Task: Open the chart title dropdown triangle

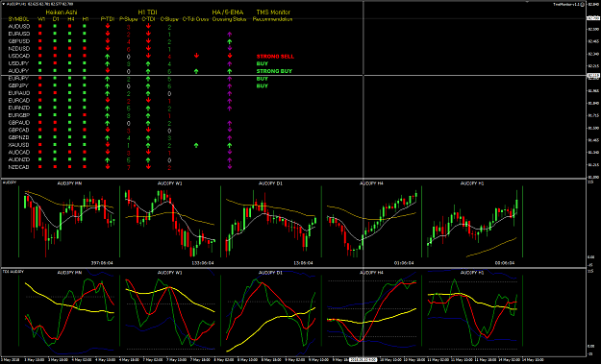Action: pos(4,4)
